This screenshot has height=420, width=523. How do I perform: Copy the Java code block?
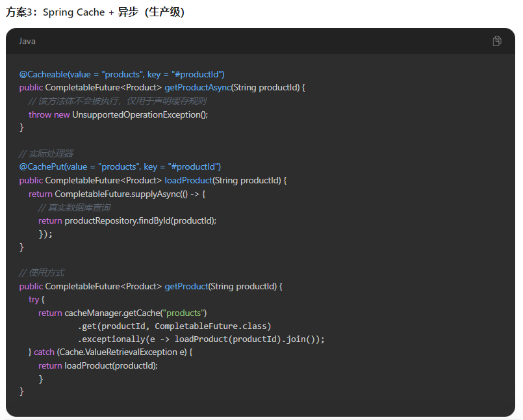[x=496, y=41]
